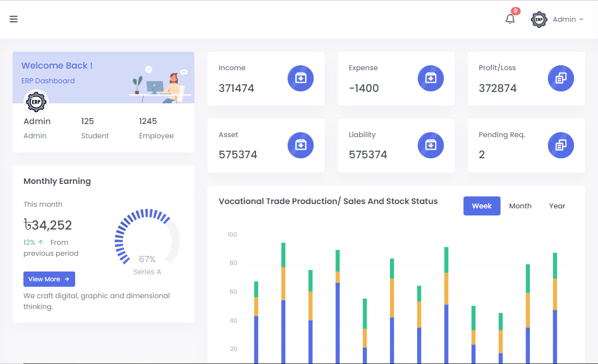Select the Week chart tab
Image resolution: width=598 pixels, height=364 pixels.
(x=481, y=206)
